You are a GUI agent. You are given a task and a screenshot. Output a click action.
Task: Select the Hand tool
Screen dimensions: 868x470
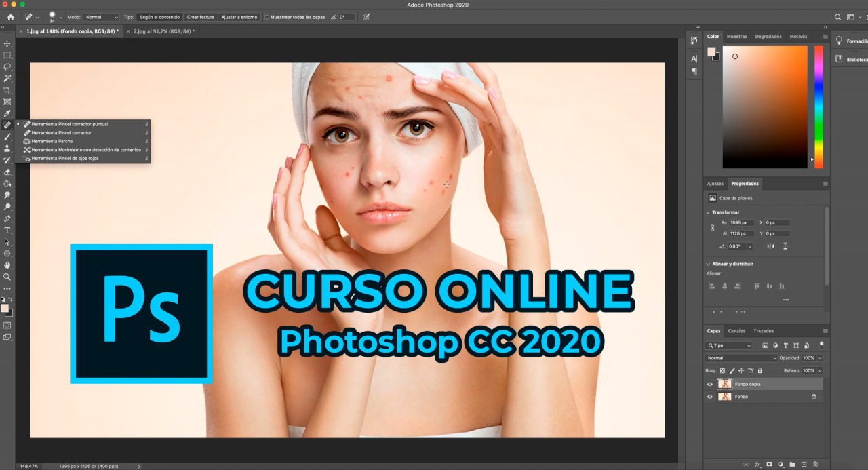click(7, 265)
